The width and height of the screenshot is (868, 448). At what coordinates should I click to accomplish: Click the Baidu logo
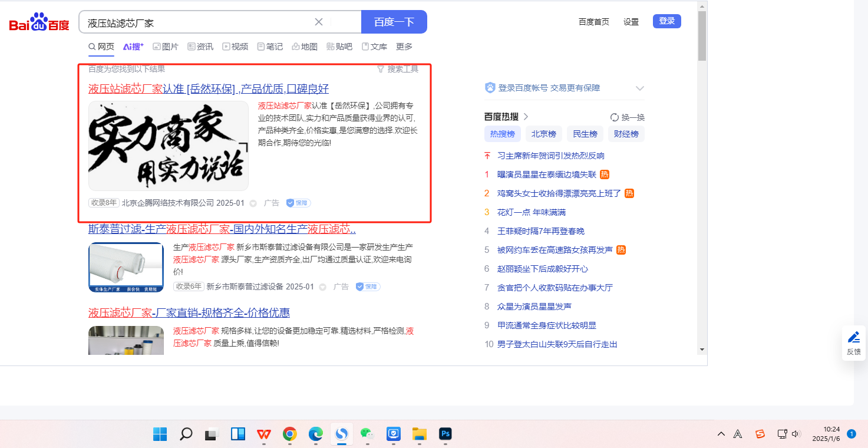pyautogui.click(x=39, y=22)
